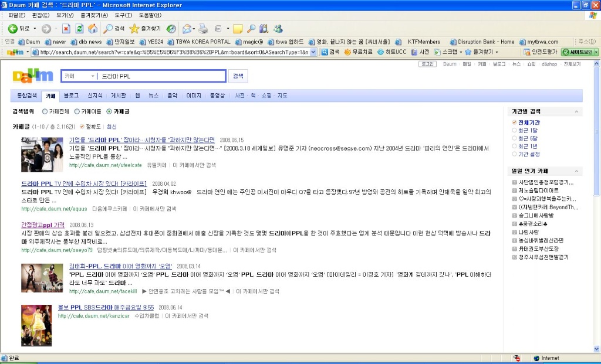601x364 pixels.
Task: Expand the address bar URL dropdown
Action: tap(313, 52)
